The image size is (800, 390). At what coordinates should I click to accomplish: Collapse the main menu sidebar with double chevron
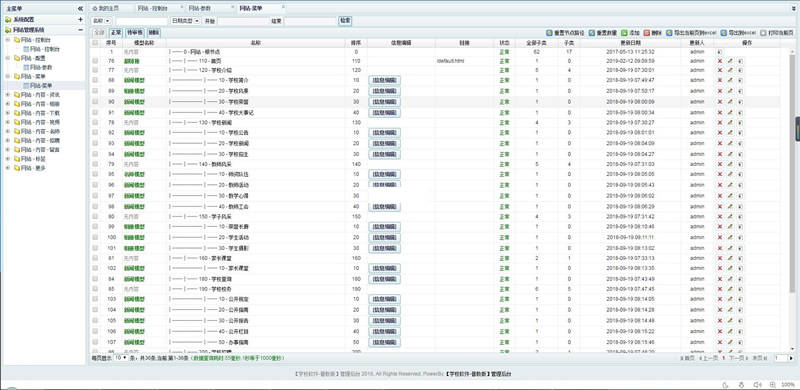(81, 9)
